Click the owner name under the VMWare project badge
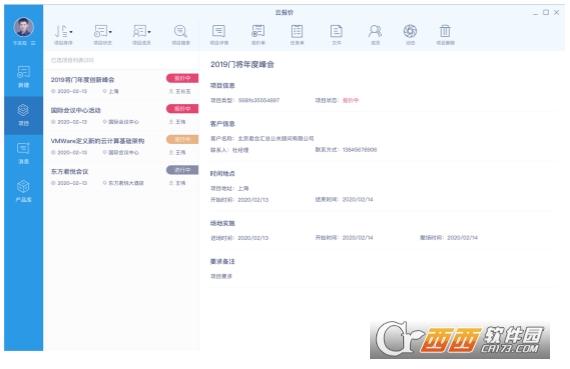Screen dimensions: 570x369 click(181, 152)
